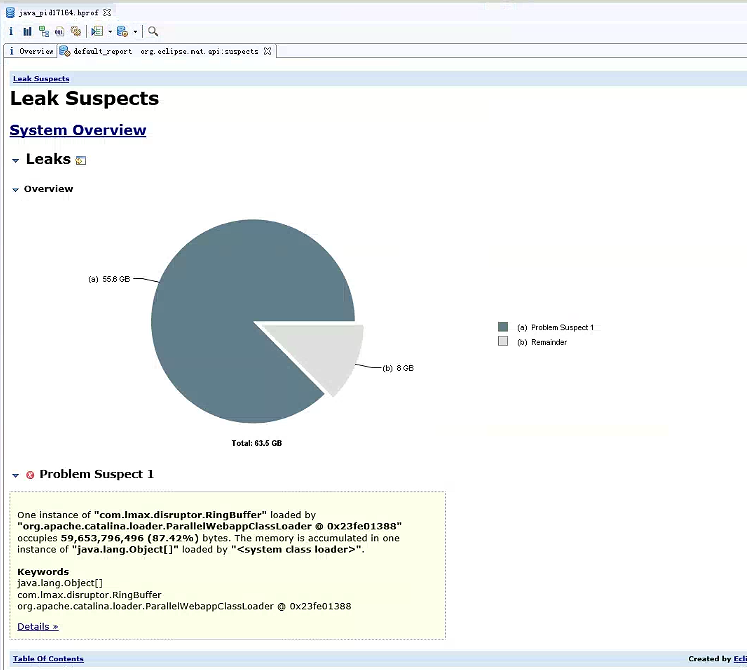Open the Query Browser dropdown arrow
Screen dimensions: 747x670
click(x=135, y=32)
